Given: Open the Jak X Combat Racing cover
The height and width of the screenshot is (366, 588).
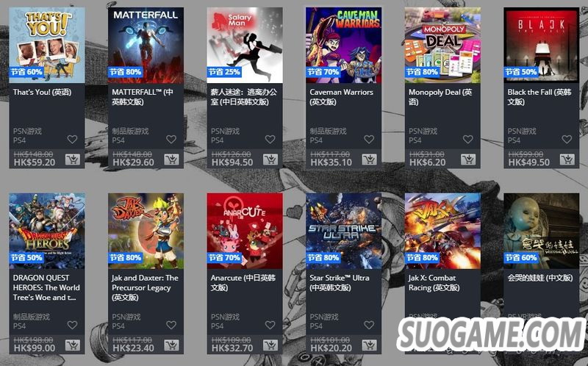Looking at the screenshot, I should (442, 231).
